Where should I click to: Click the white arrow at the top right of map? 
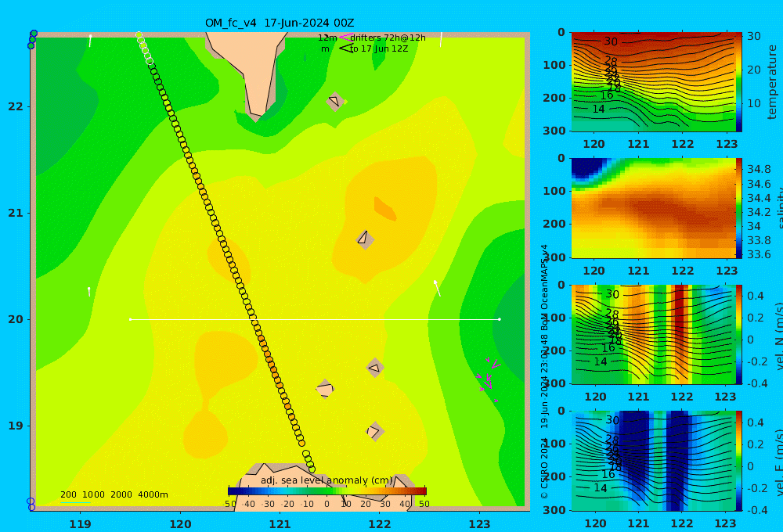click(x=441, y=39)
